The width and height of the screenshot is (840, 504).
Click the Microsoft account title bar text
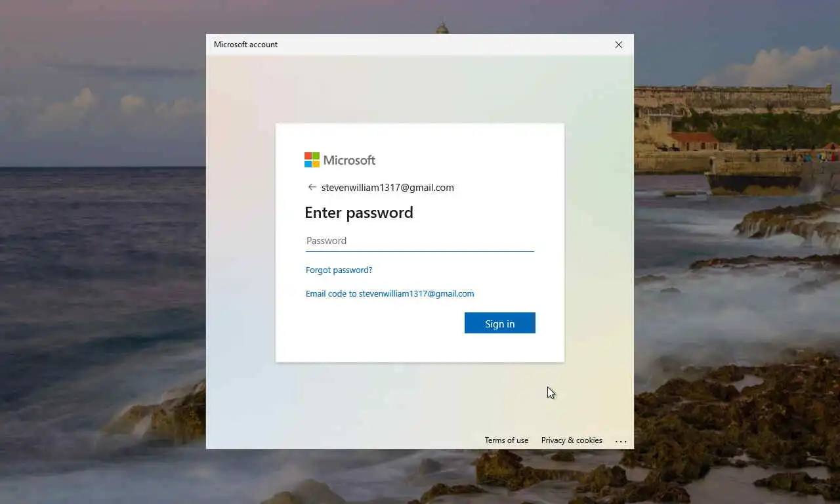pyautogui.click(x=245, y=45)
